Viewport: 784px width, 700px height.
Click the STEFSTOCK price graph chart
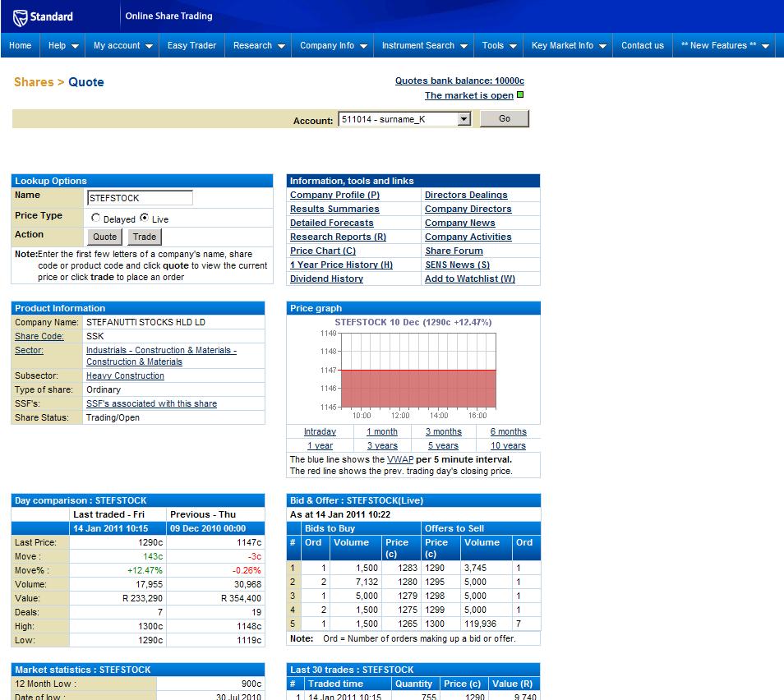coord(413,370)
